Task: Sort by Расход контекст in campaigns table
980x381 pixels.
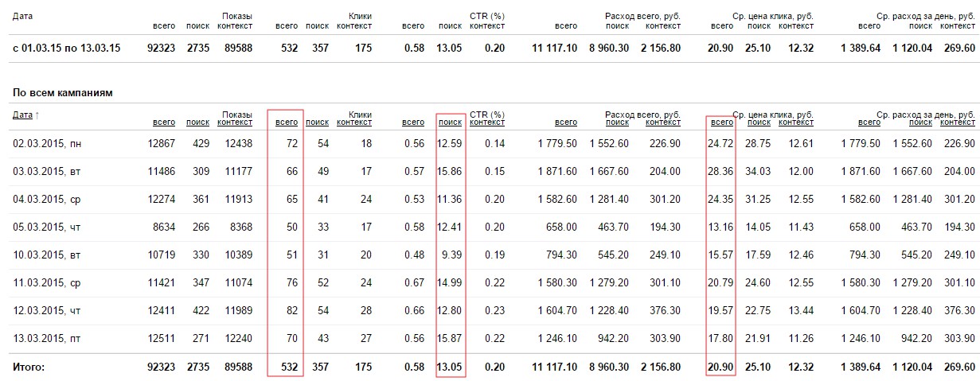Action: pos(662,122)
